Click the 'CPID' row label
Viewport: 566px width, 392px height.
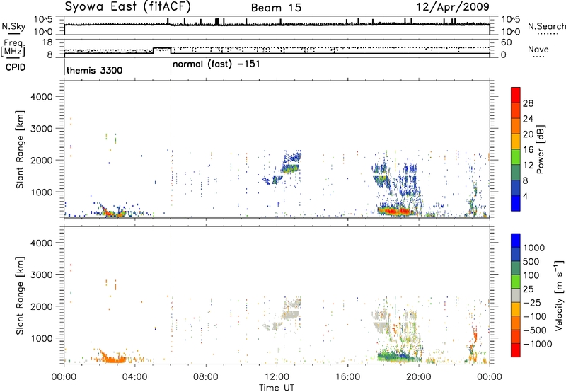click(x=16, y=67)
